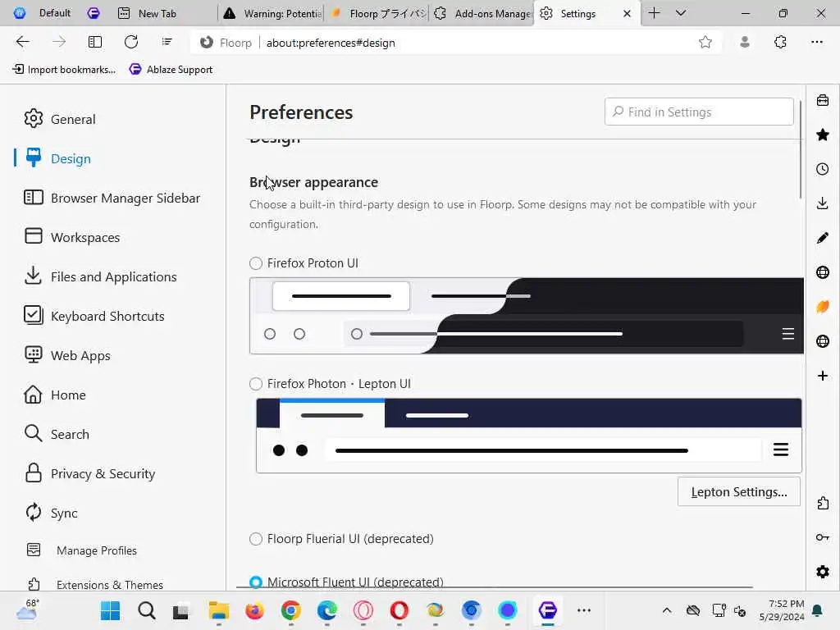Reload the current page
This screenshot has width=840, height=630.
[x=131, y=42]
